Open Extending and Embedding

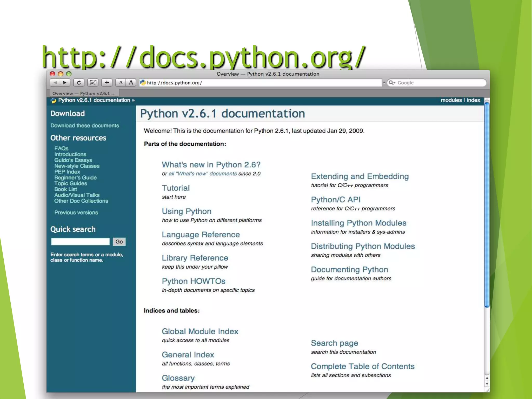(x=360, y=176)
